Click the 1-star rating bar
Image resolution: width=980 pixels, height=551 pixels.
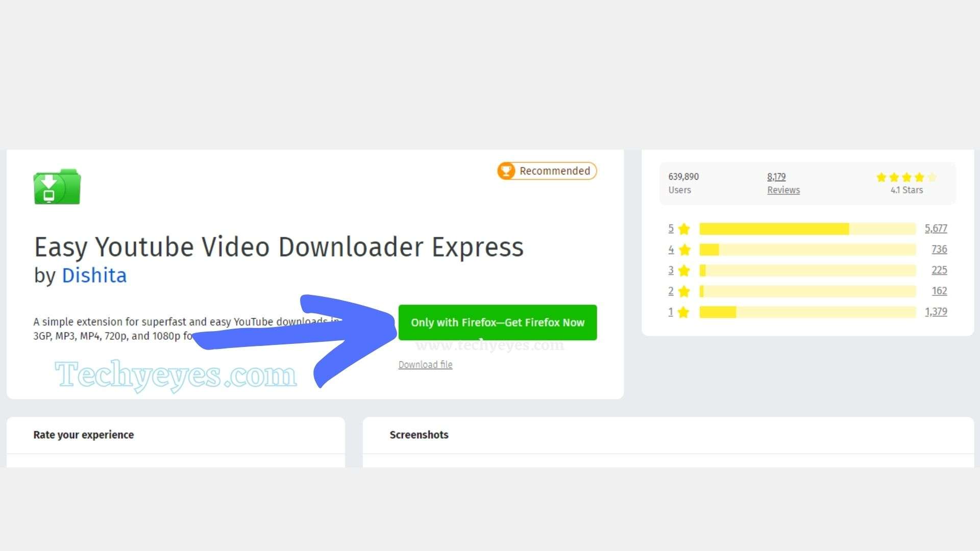807,312
